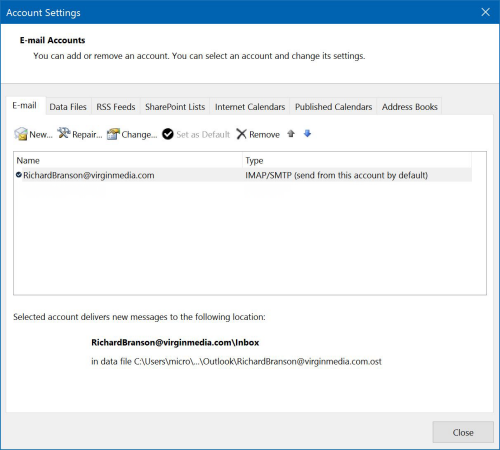Click default-account check beside RichardBranson@virginmedia.com

pyautogui.click(x=19, y=175)
